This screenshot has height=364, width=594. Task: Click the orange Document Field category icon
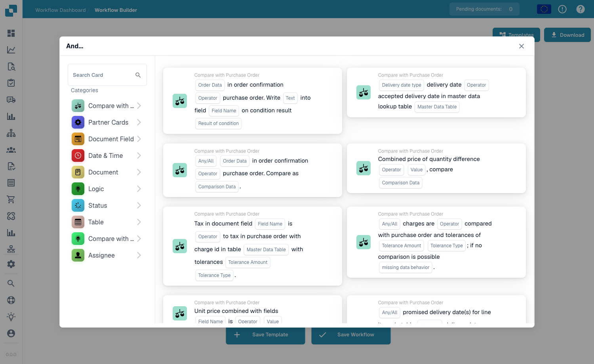point(78,139)
